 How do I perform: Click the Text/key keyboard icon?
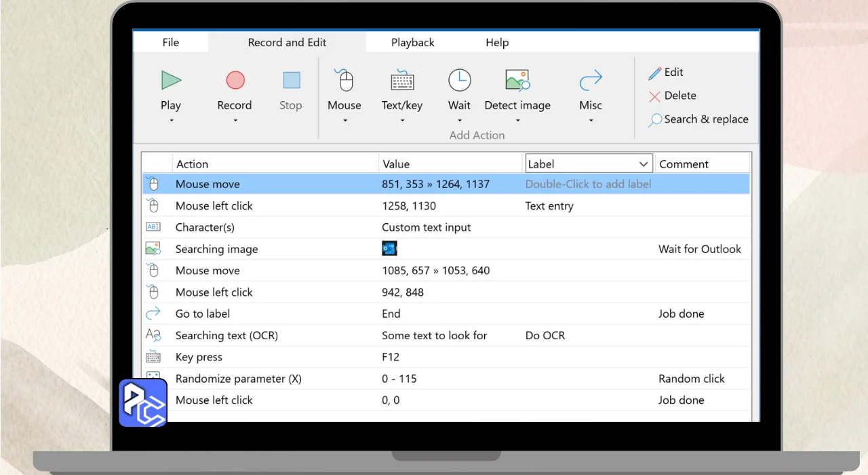(x=402, y=81)
